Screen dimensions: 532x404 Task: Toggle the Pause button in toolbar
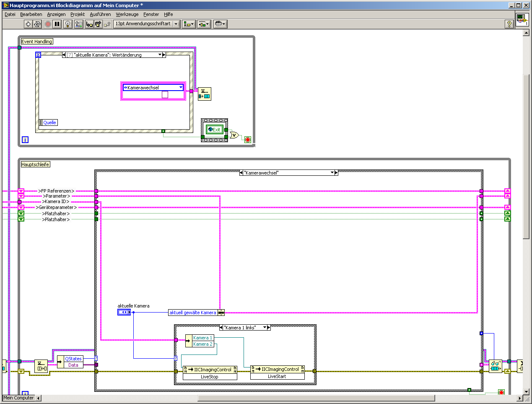[57, 24]
